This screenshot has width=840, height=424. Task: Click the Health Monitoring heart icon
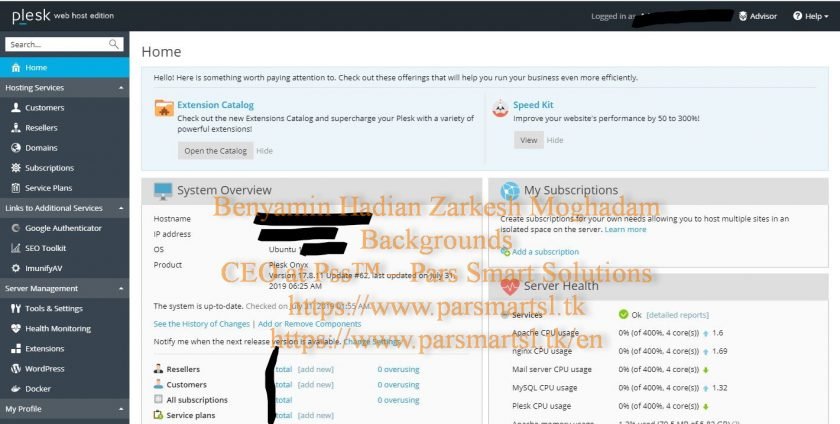click(15, 329)
